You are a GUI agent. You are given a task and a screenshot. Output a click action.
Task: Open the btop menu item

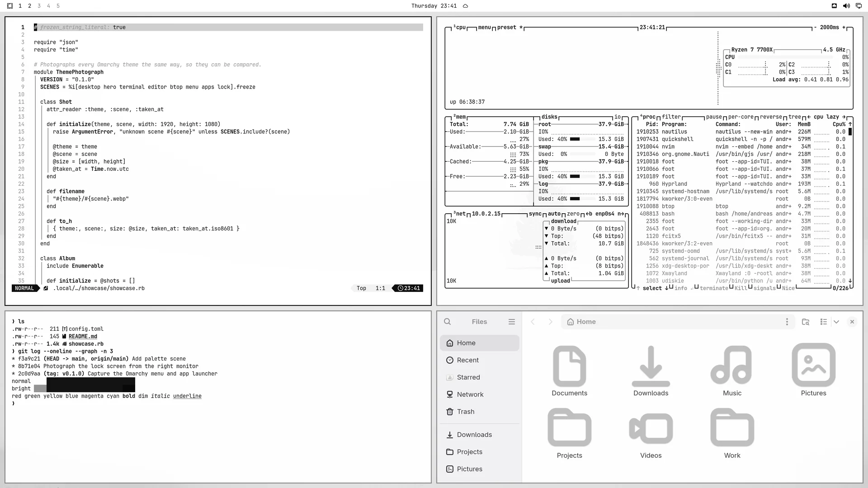(x=484, y=27)
